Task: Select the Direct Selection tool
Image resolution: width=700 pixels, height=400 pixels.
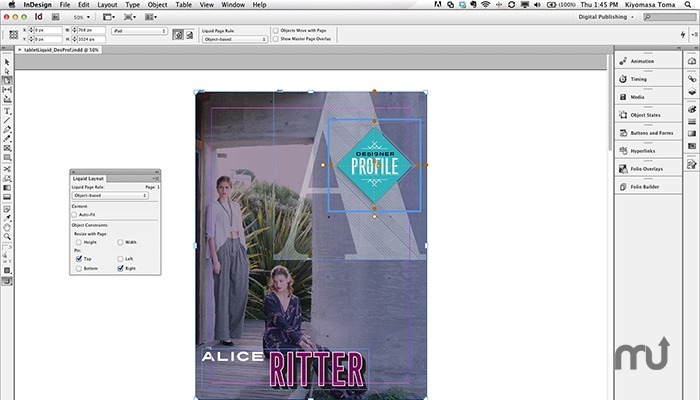Action: point(7,71)
